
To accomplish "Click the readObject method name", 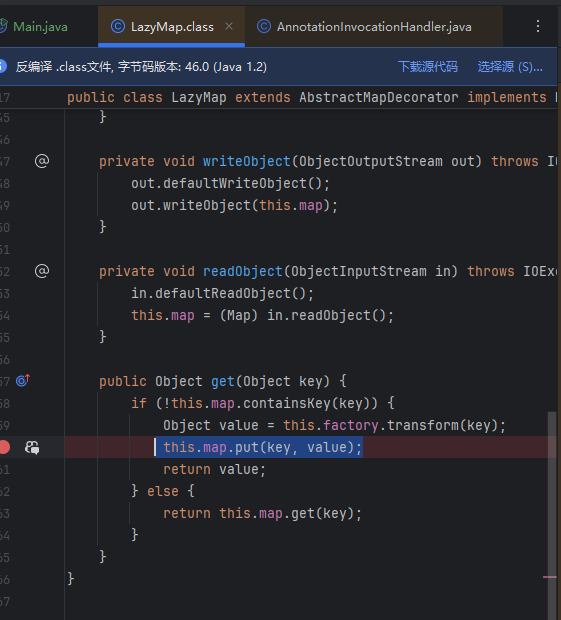I will click(x=243, y=271).
